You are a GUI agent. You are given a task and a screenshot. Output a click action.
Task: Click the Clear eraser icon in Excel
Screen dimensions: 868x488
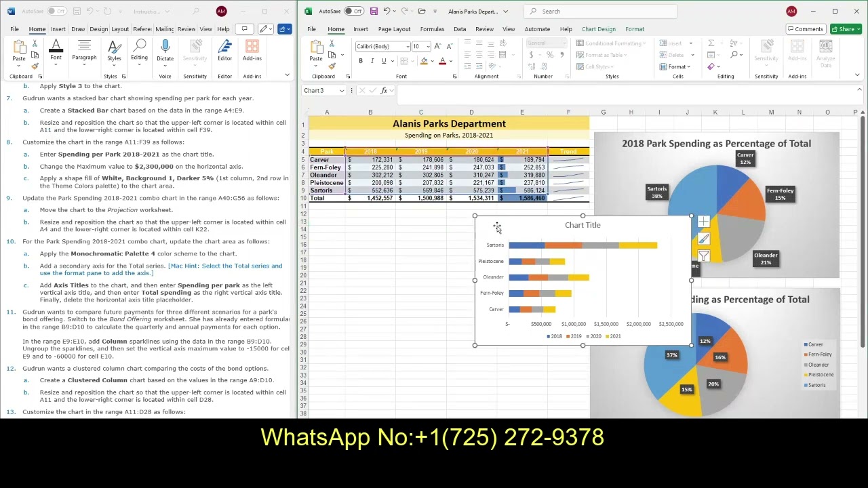[x=711, y=66]
